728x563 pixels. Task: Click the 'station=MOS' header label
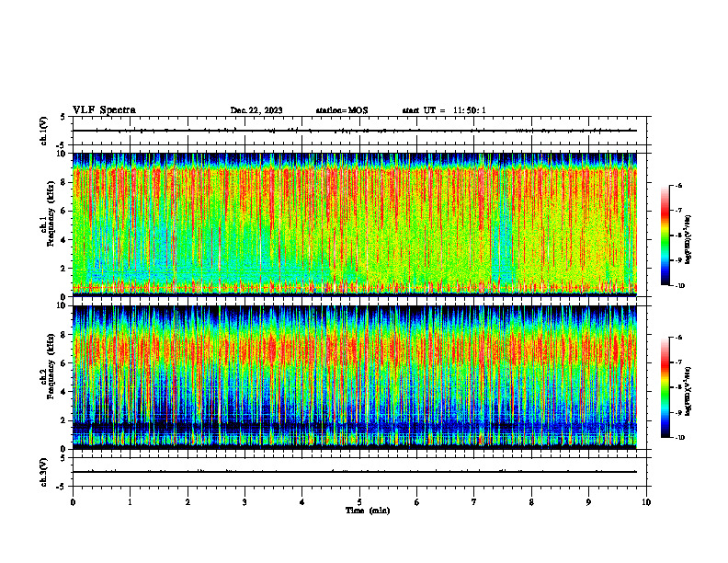click(342, 110)
